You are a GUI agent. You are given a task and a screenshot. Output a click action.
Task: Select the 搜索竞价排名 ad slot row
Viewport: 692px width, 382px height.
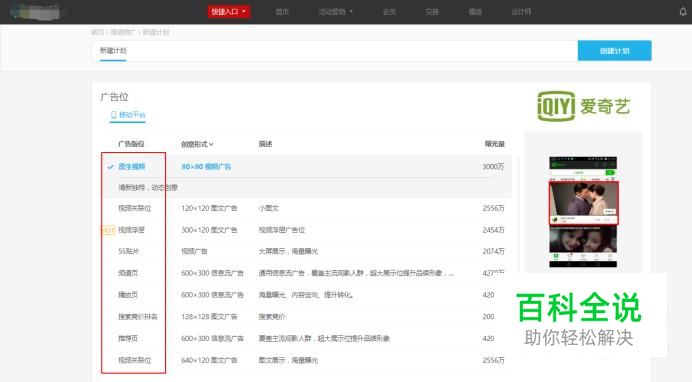coord(307,317)
